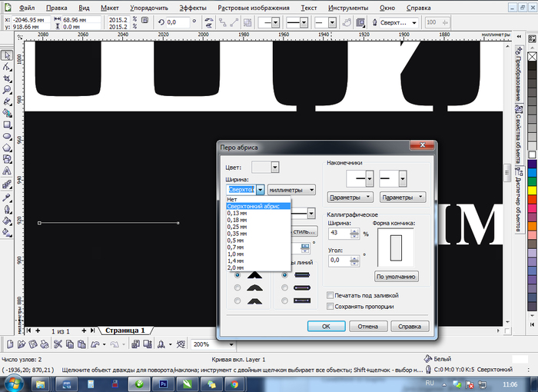The image size is (538, 392).
Task: Select the Ellipse tool in toolbox
Action: (7, 135)
